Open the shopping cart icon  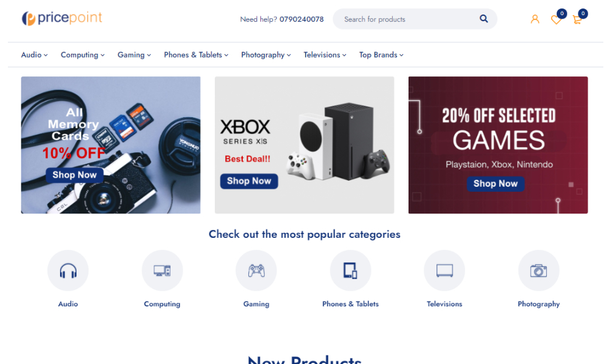[577, 20]
